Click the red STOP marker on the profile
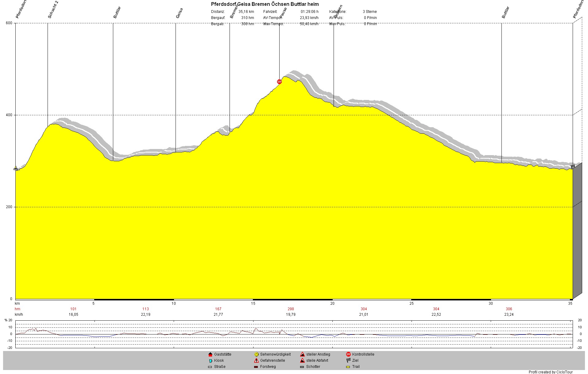The image size is (588, 374). click(x=279, y=82)
